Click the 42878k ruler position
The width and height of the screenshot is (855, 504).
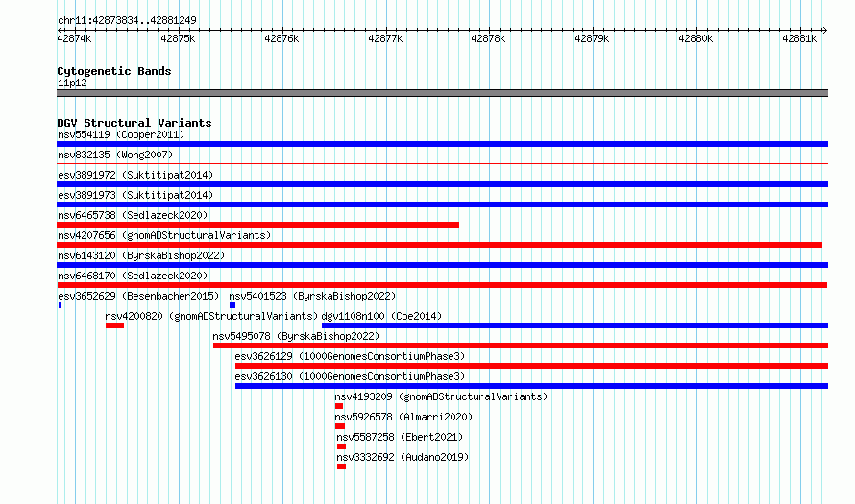point(488,38)
